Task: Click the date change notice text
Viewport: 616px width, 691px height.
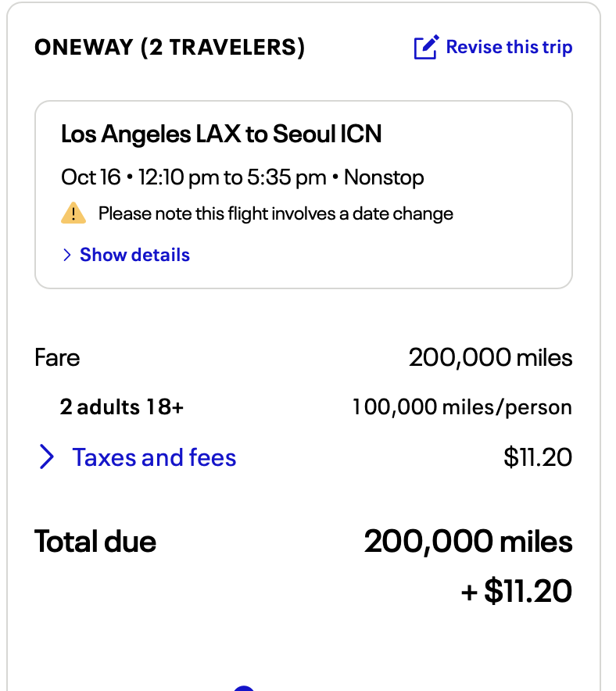Action: pyautogui.click(x=275, y=213)
